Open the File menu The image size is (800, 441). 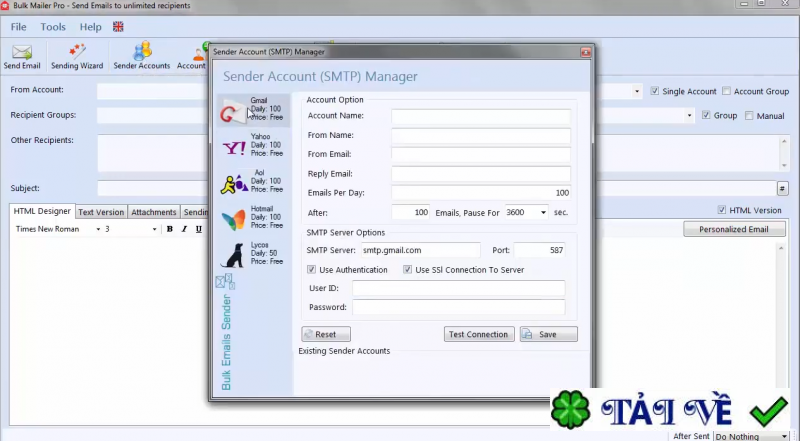(x=18, y=27)
